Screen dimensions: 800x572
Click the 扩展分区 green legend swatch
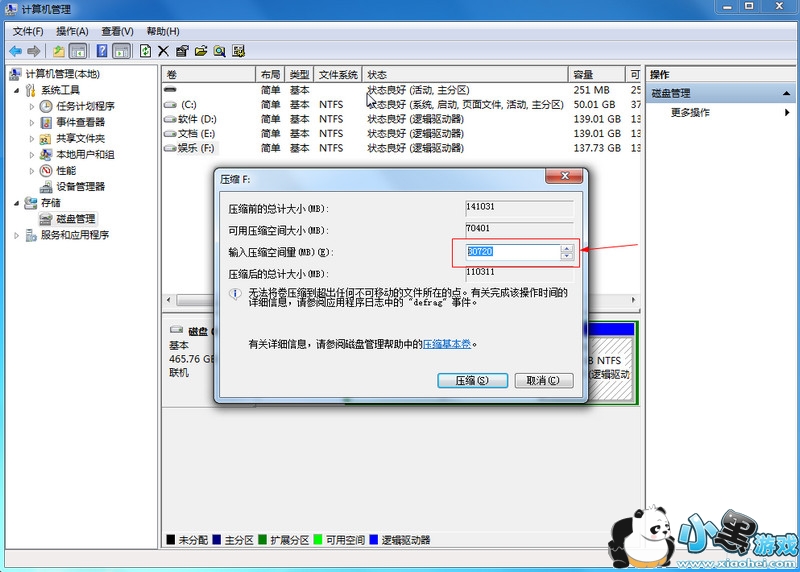tap(262, 540)
